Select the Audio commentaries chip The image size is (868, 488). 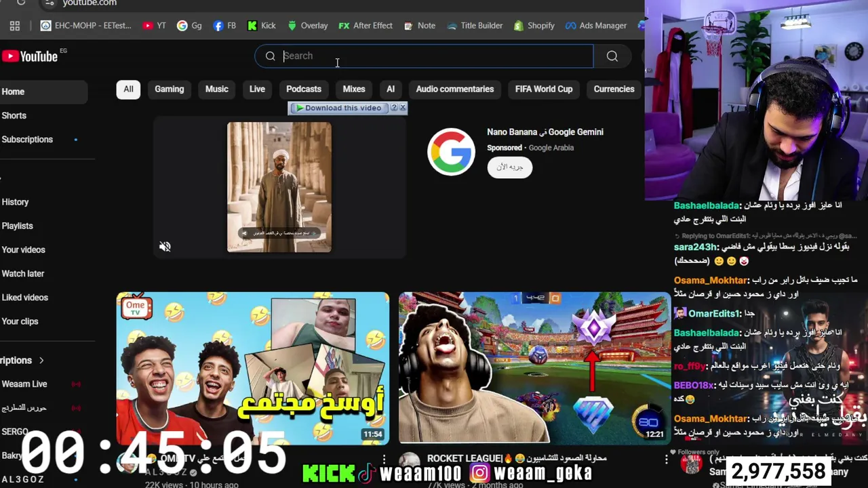click(x=455, y=89)
